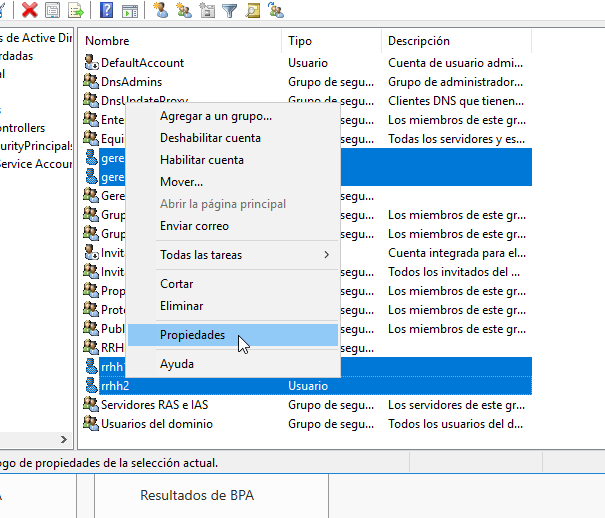Screen dimensions: 605x518
Task: Open filter options with the funnel icon
Action: [230, 10]
